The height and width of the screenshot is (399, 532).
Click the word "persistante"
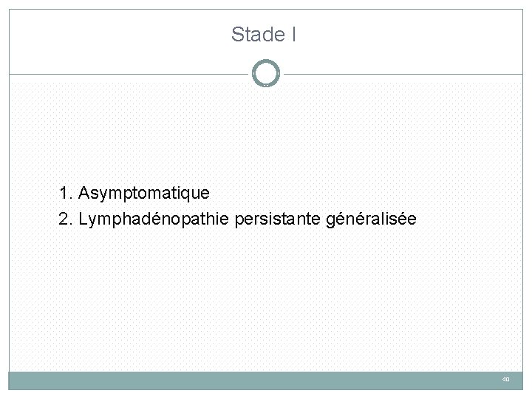click(278, 219)
